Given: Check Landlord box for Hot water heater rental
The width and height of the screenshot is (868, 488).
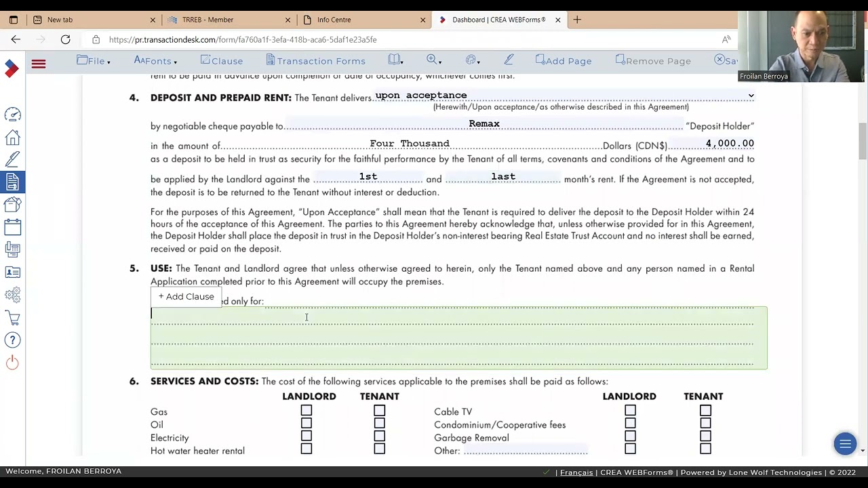Looking at the screenshot, I should (x=307, y=449).
